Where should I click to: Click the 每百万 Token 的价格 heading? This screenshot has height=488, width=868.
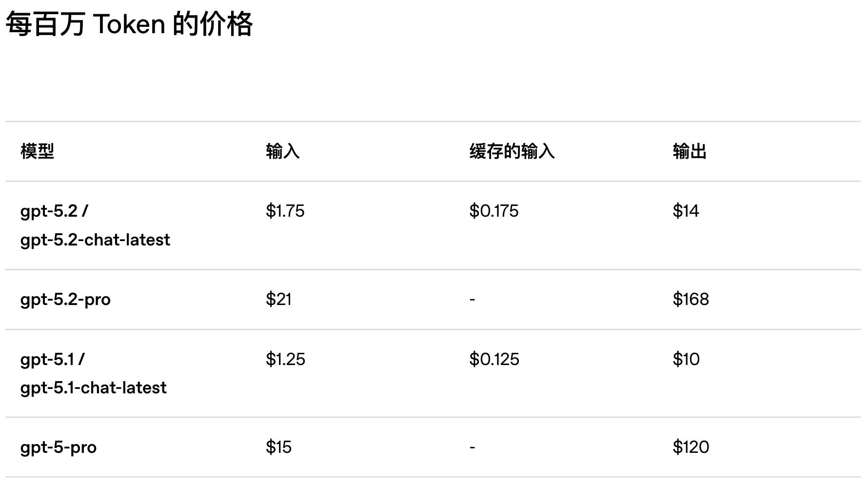[129, 24]
